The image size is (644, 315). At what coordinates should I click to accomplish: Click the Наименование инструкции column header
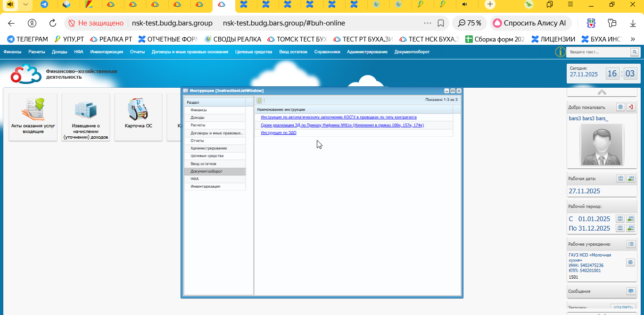[x=354, y=109]
